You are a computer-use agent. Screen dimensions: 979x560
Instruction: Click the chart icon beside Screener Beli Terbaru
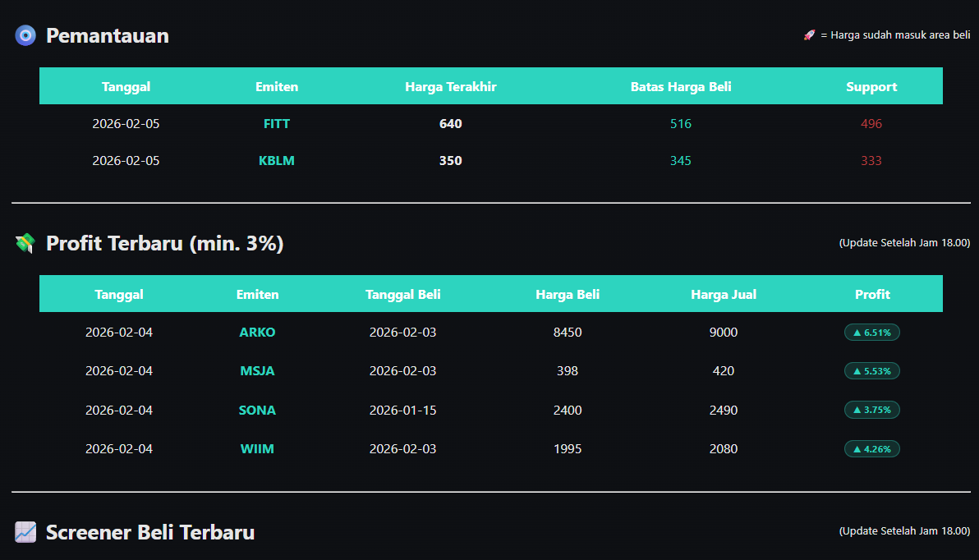(25, 532)
